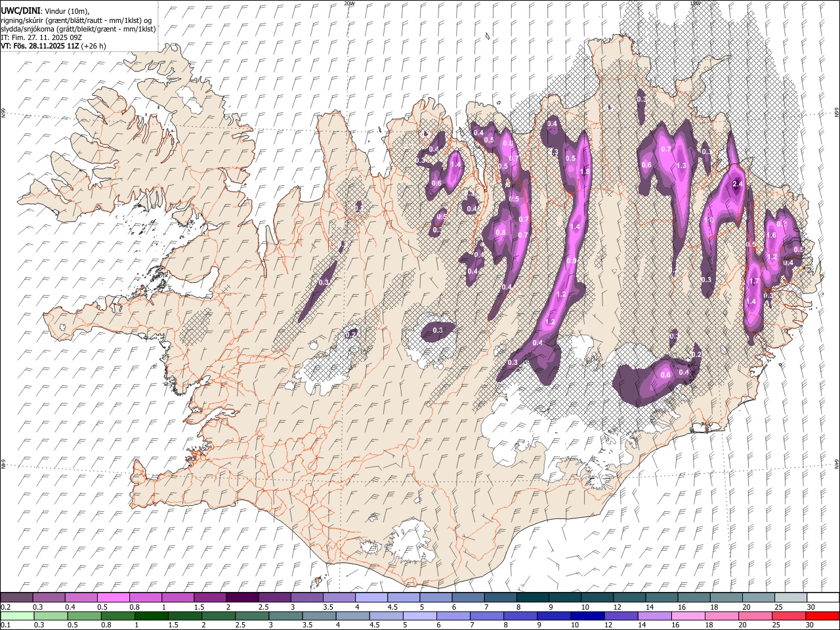840x630 pixels.
Task: Select violet 12 swatch in lower legend
Action: click(621, 616)
